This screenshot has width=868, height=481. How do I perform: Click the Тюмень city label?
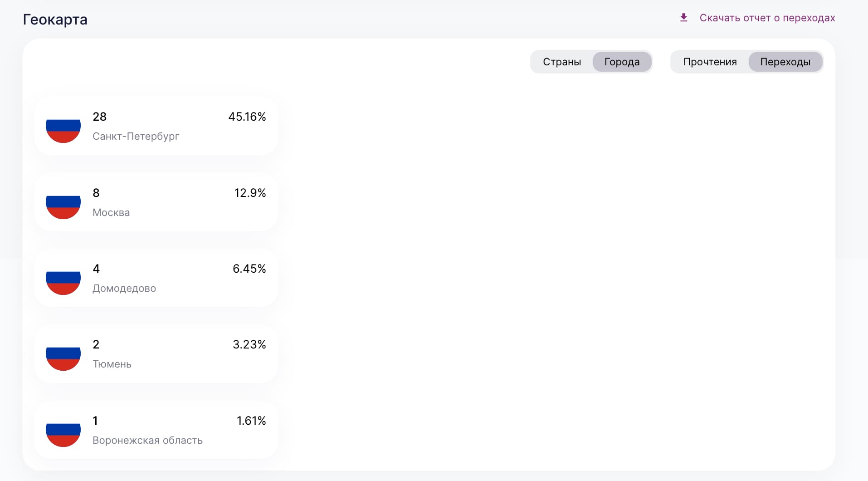(x=112, y=364)
